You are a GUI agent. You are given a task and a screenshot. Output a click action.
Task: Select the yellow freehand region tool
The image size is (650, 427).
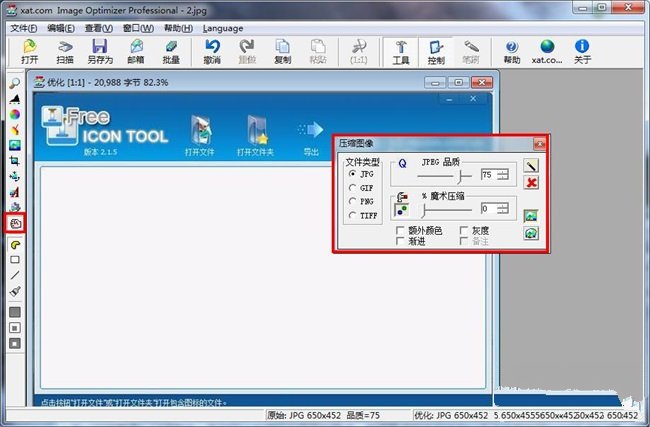tap(15, 245)
